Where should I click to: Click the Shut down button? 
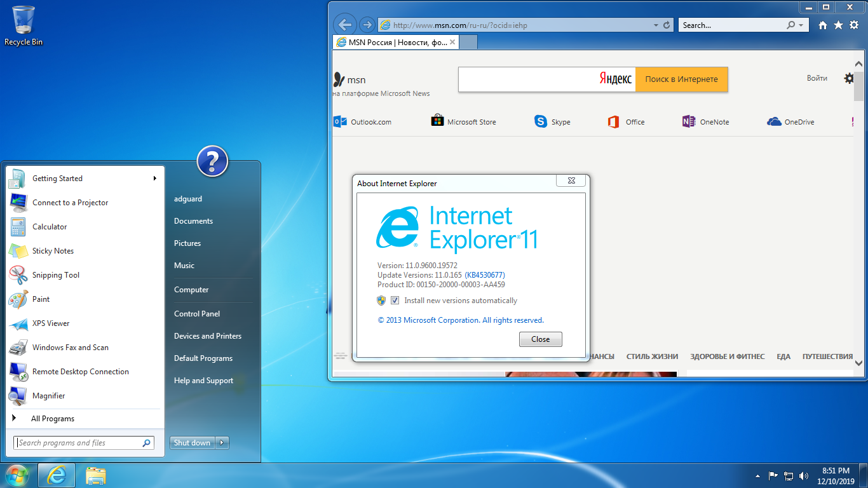click(x=192, y=443)
